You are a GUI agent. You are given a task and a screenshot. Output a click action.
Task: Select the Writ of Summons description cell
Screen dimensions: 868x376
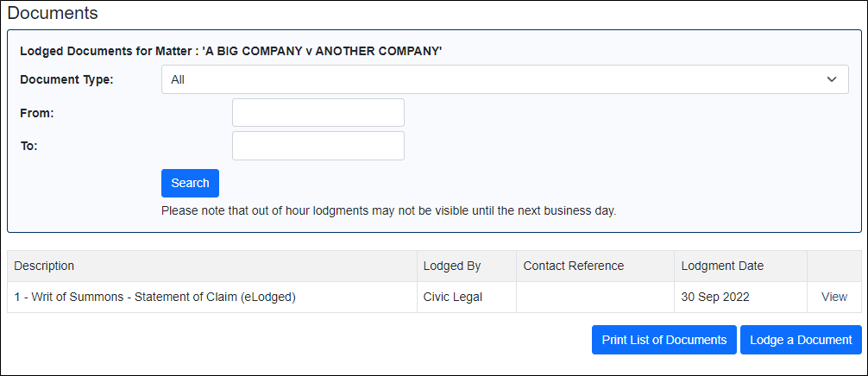point(212,297)
